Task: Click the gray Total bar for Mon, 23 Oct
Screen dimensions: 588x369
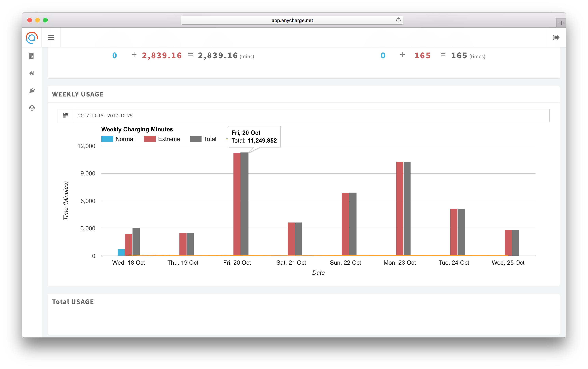Action: [407, 209]
